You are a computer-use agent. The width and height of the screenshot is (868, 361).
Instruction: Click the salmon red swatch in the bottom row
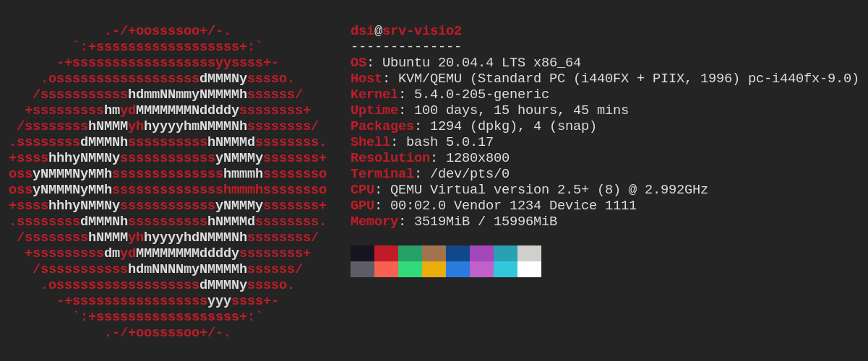[386, 269]
